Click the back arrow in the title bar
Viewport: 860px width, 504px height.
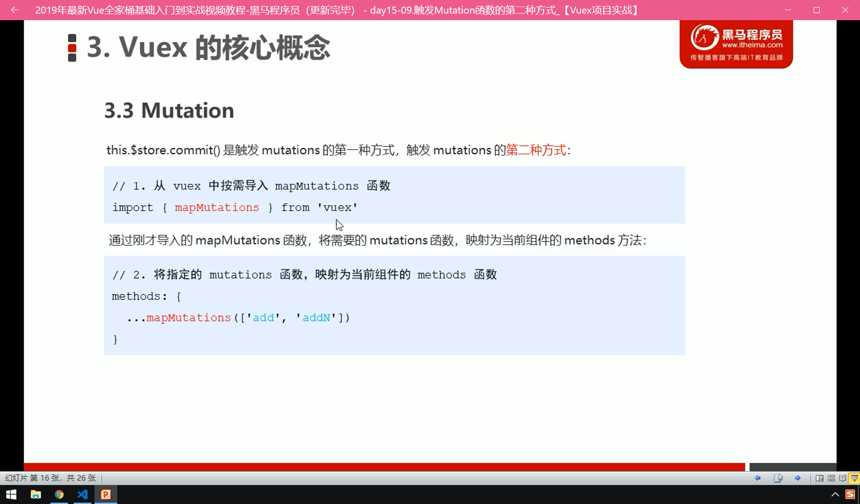[x=15, y=10]
